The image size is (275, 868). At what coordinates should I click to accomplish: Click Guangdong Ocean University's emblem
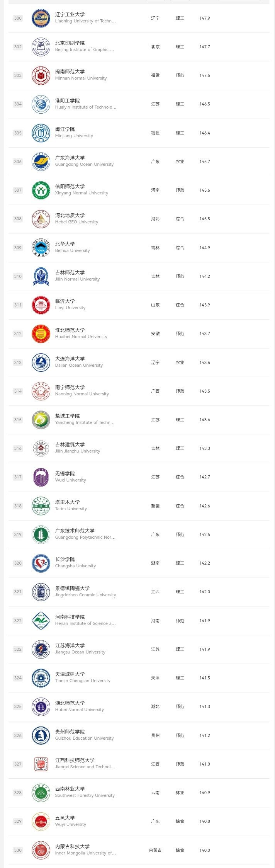pyautogui.click(x=41, y=162)
